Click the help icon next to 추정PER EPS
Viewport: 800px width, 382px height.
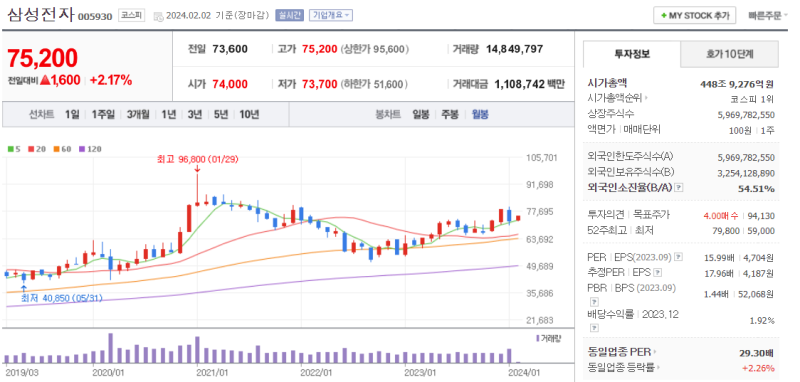tap(658, 272)
